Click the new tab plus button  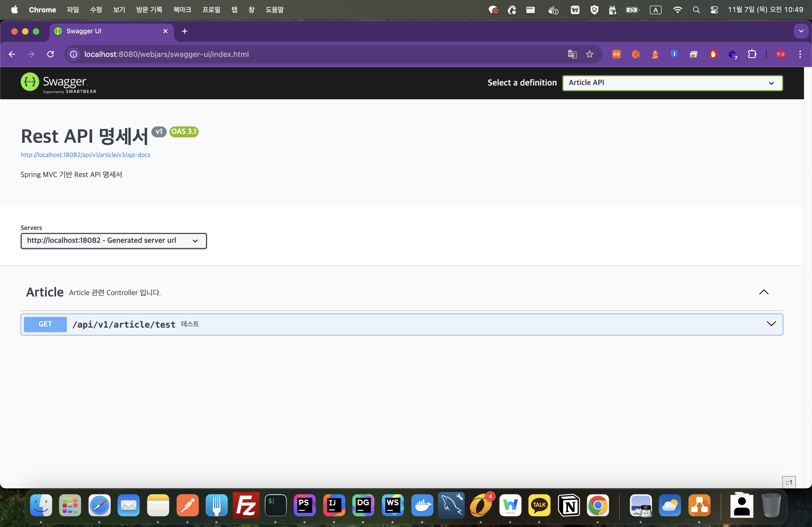pyautogui.click(x=184, y=31)
